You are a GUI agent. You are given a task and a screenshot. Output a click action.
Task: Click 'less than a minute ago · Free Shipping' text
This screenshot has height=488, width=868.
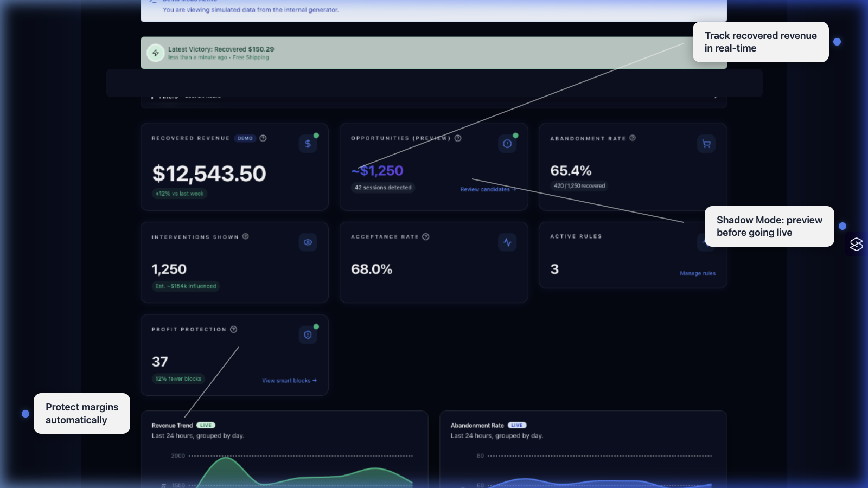[x=218, y=57]
